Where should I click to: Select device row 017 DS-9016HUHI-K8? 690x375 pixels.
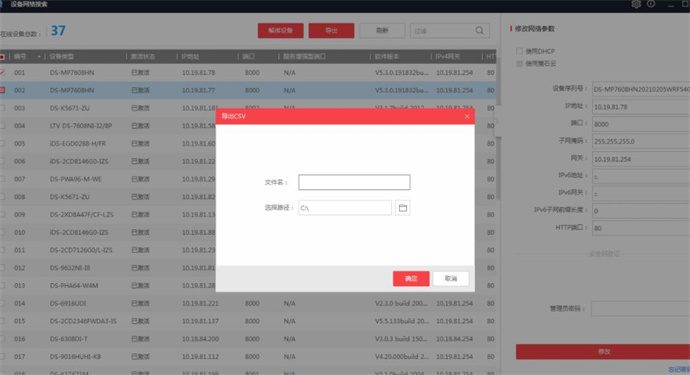(x=248, y=357)
